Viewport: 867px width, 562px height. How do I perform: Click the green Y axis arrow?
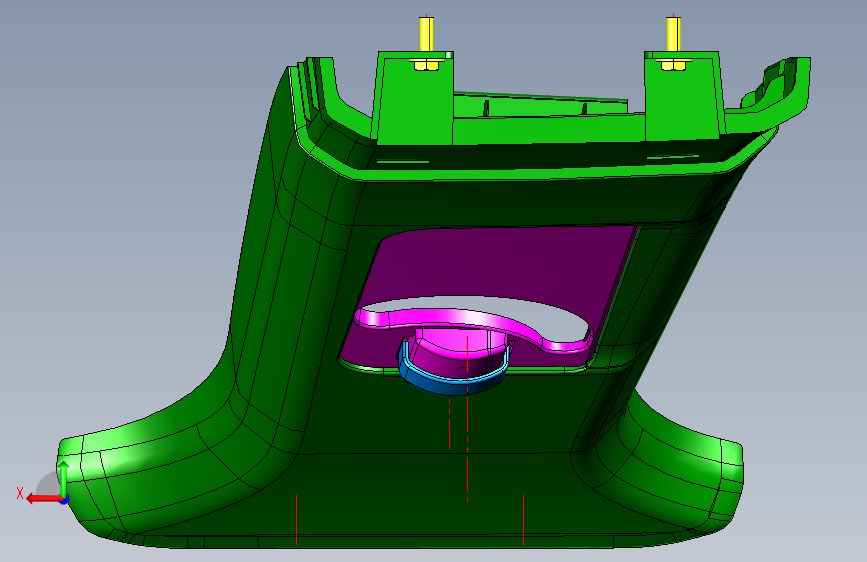(x=64, y=478)
